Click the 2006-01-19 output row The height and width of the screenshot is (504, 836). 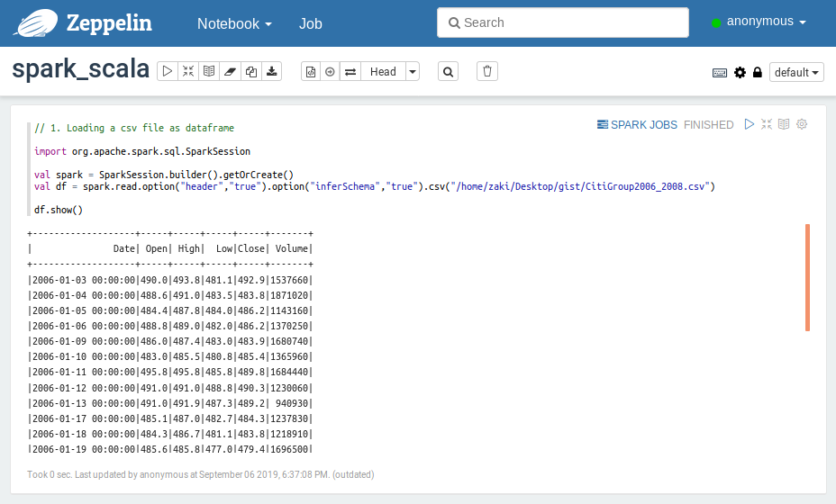(170, 449)
